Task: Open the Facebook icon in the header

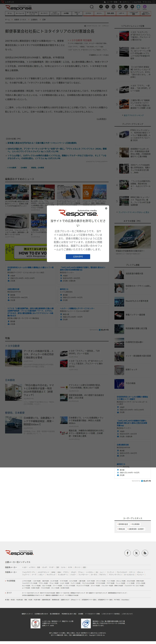Action: 101,7
